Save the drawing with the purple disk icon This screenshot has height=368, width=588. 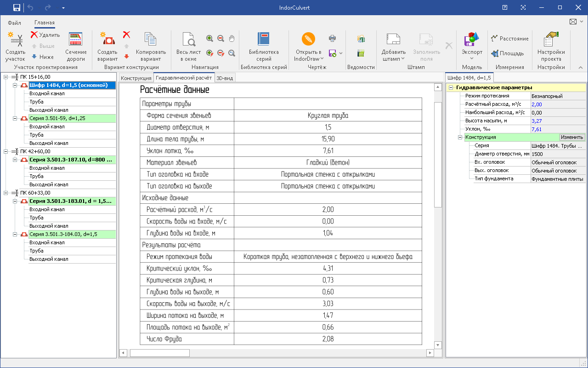click(x=332, y=53)
